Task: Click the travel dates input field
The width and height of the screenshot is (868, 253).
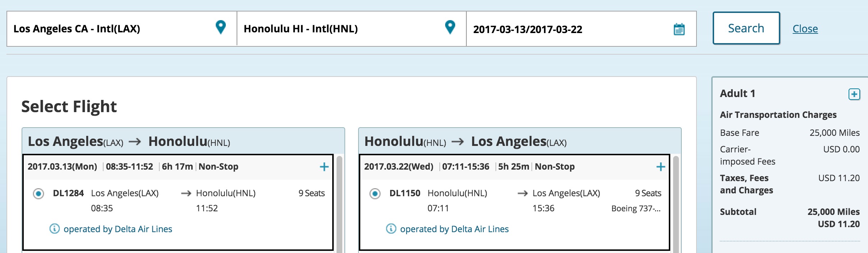Action: [568, 29]
